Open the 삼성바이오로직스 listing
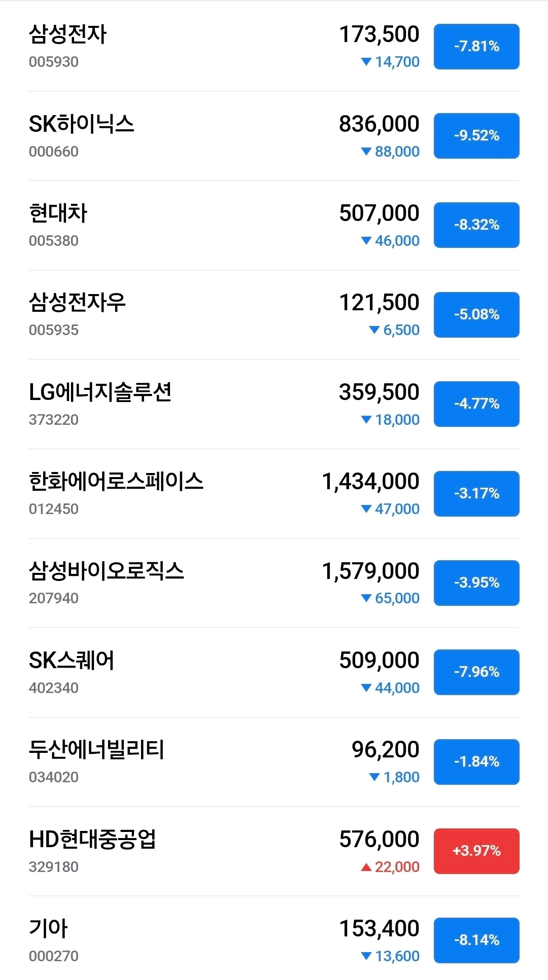This screenshot has width=548, height=980. 106,571
